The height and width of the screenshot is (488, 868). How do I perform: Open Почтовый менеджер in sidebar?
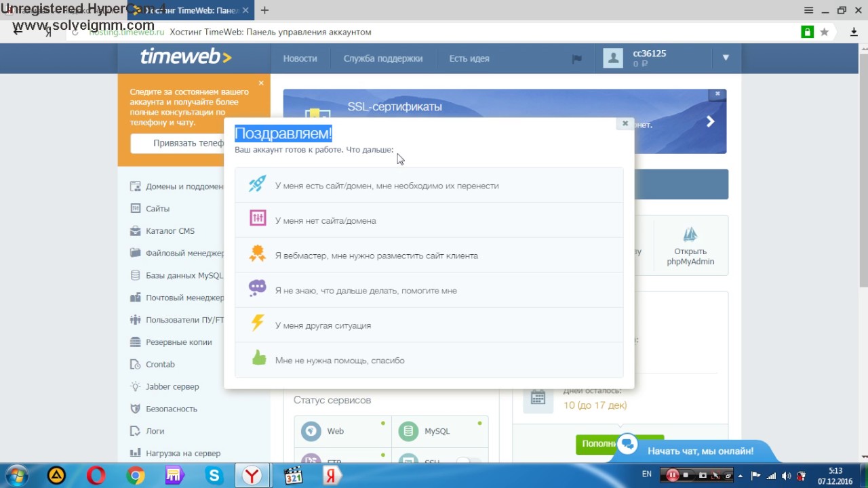coord(178,298)
